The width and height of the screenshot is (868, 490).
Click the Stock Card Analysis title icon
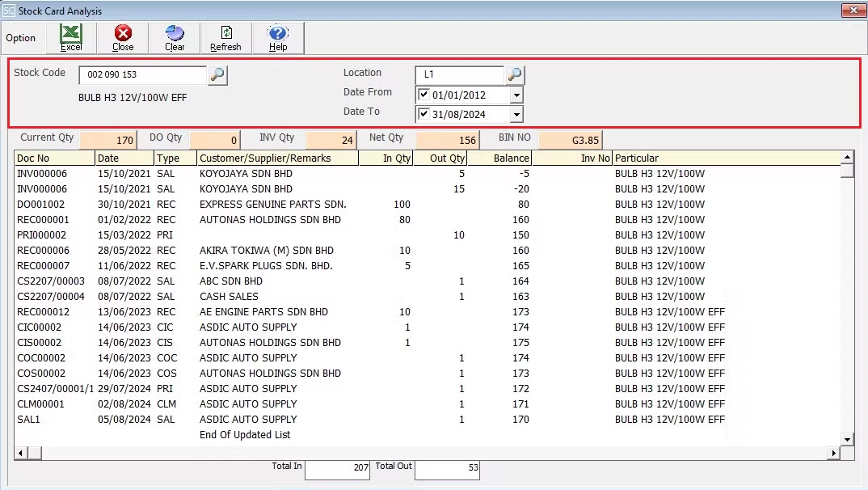pyautogui.click(x=9, y=11)
